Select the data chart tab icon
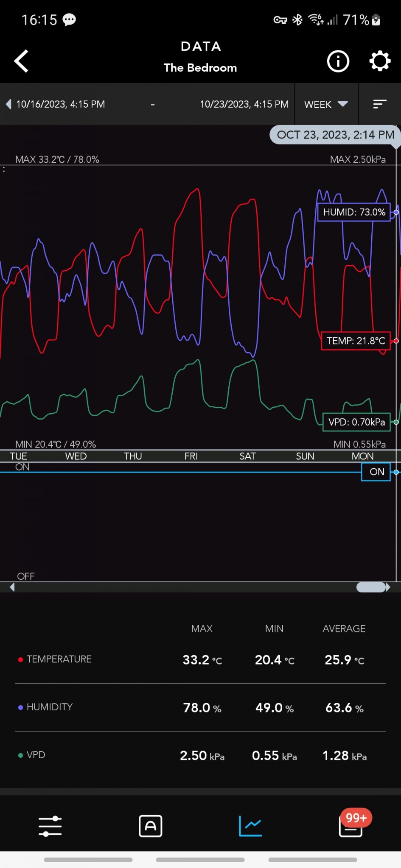This screenshot has height=868, width=401. pyautogui.click(x=250, y=826)
